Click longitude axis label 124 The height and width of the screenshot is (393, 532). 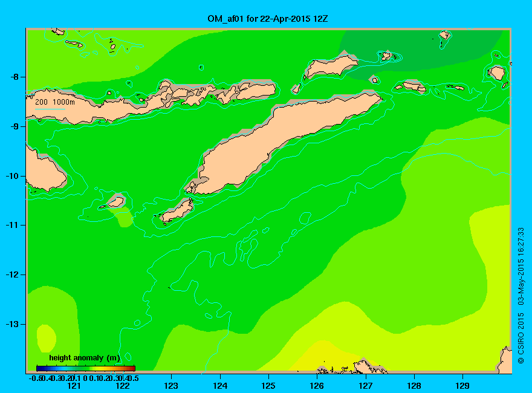220,386
